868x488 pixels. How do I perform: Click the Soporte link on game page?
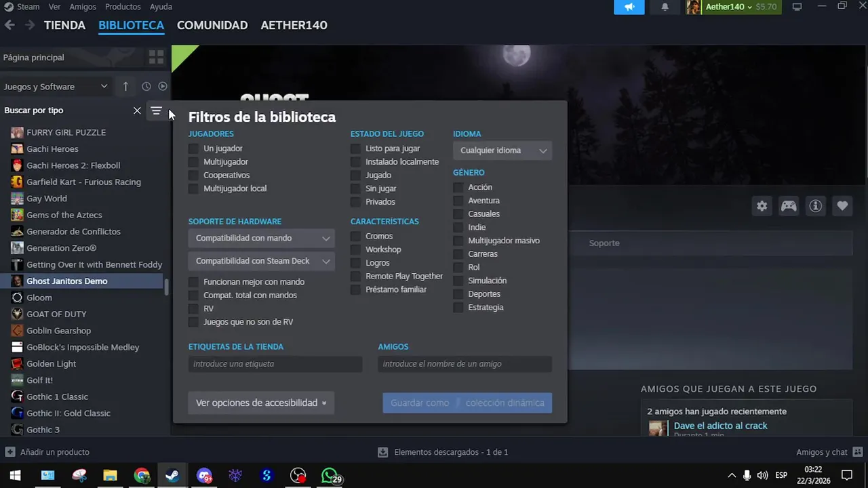604,243
